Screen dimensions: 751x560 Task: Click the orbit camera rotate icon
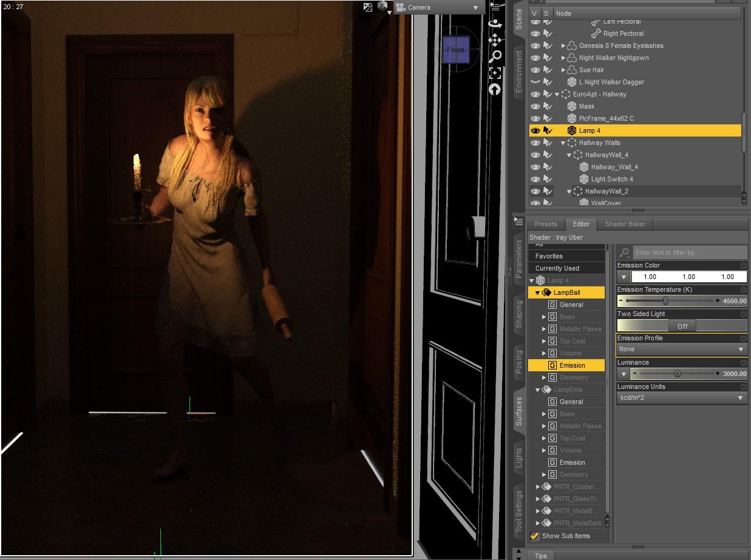coord(495,24)
